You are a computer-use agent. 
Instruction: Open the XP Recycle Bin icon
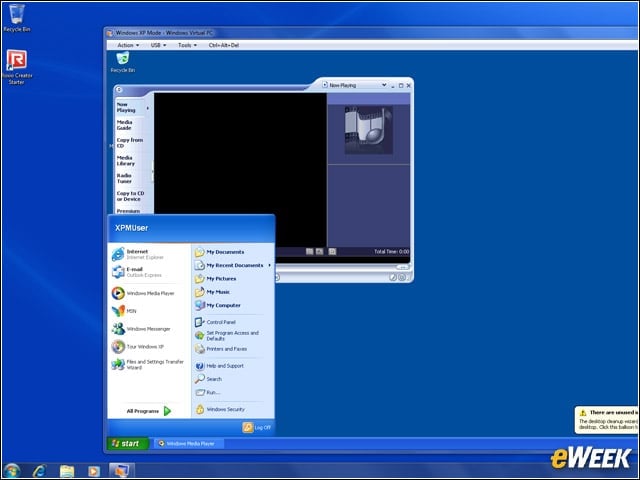coord(122,62)
